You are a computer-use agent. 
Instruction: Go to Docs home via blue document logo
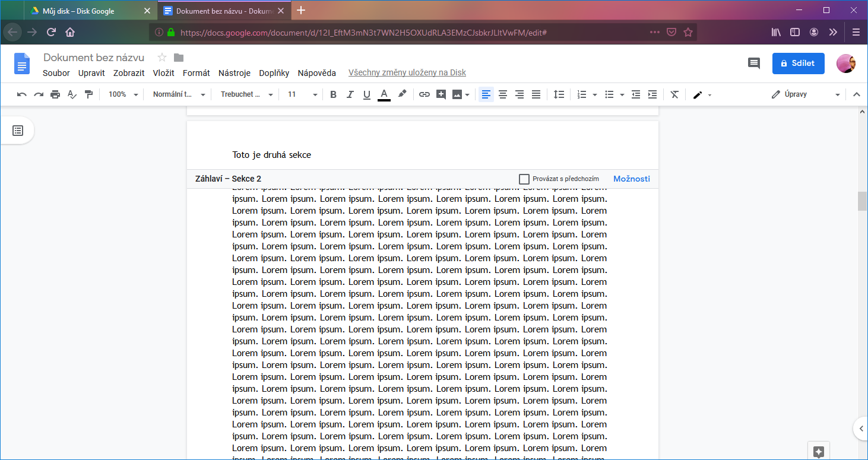(x=22, y=64)
